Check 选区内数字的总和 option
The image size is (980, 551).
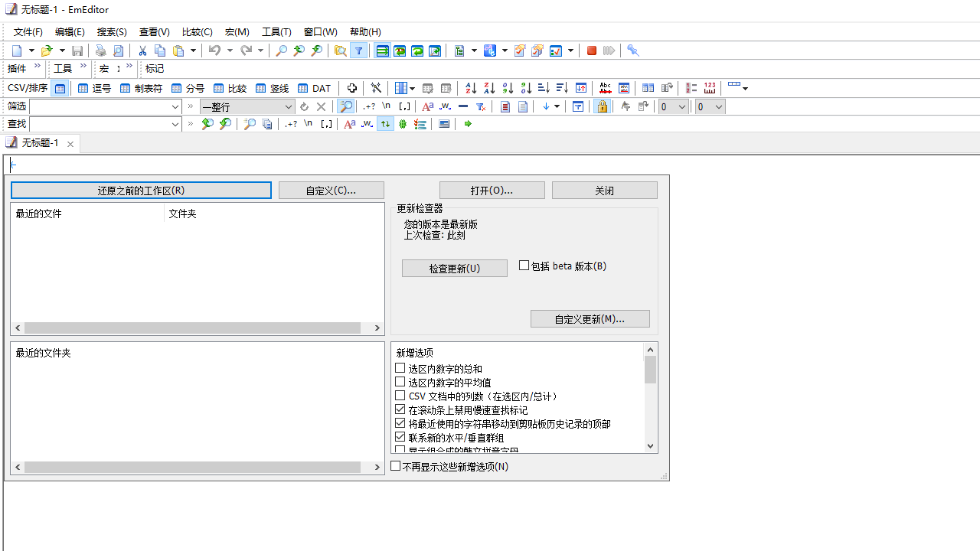400,367
